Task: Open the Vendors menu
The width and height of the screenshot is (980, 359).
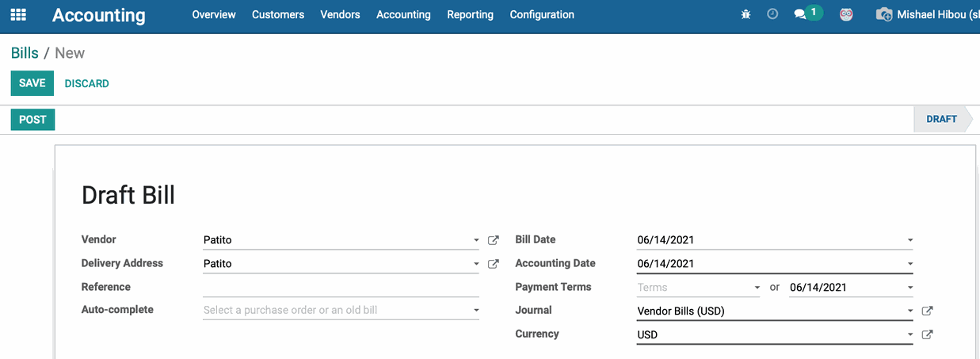Action: pos(341,14)
